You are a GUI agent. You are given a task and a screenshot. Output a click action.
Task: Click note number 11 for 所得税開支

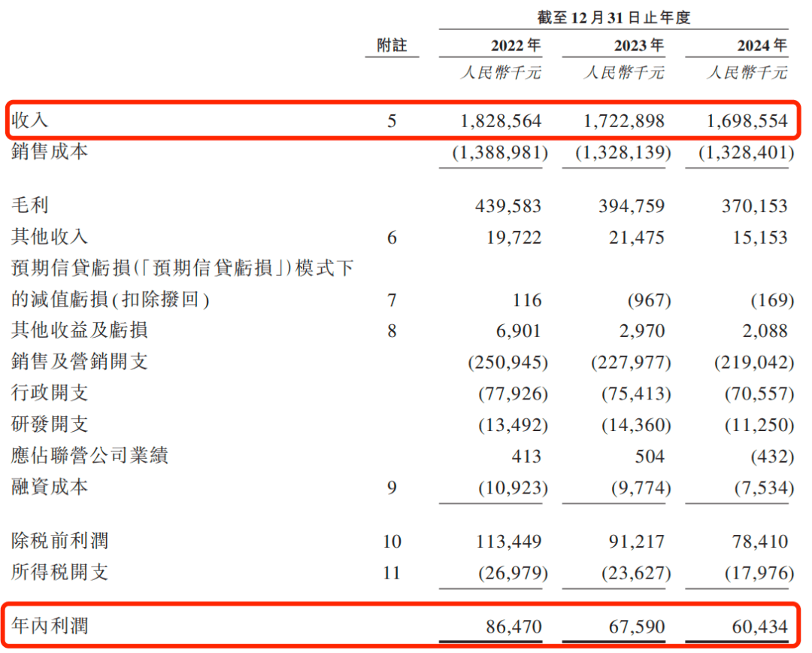point(392,573)
